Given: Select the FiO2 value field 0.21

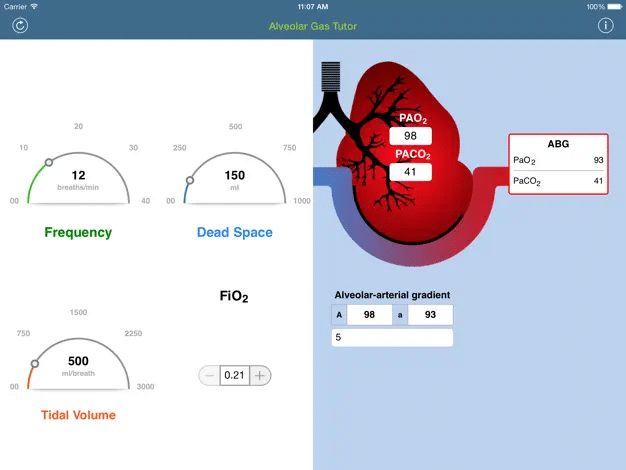Looking at the screenshot, I should (x=235, y=375).
